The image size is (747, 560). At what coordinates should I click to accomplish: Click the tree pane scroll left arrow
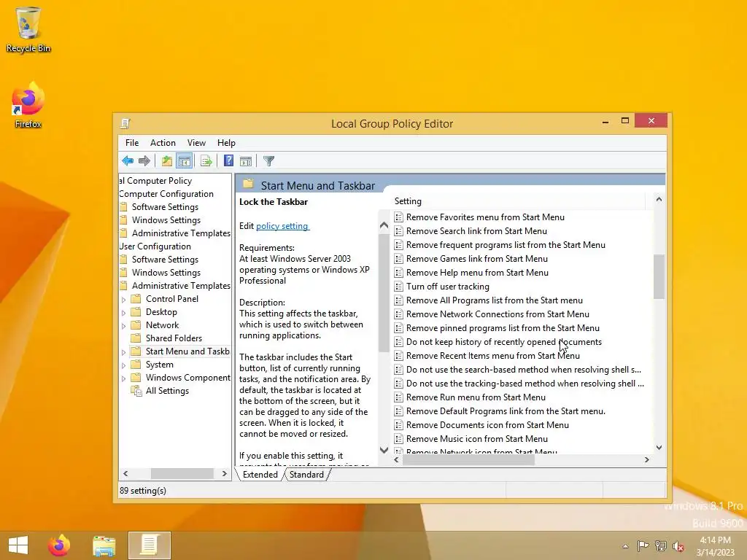pos(125,474)
